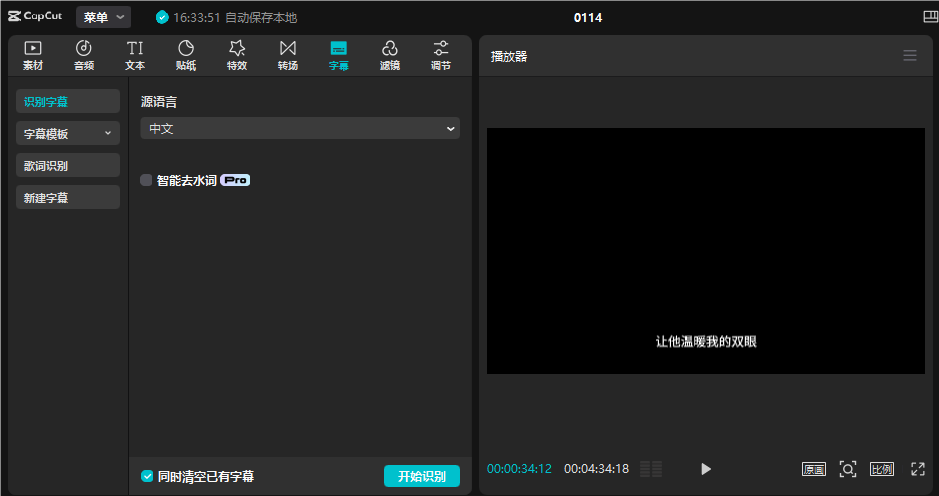
Task: Expand the 字幕模板 category
Action: pyautogui.click(x=68, y=133)
